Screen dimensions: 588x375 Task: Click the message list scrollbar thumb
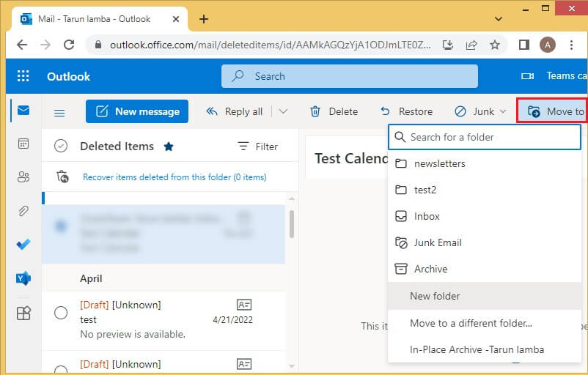(292, 223)
